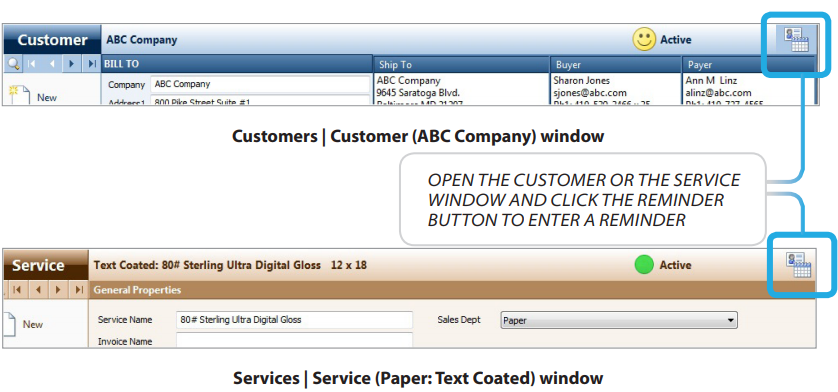Click the alinz@abc.com email text
Viewport: 838px width, 392px height.
tap(718, 93)
